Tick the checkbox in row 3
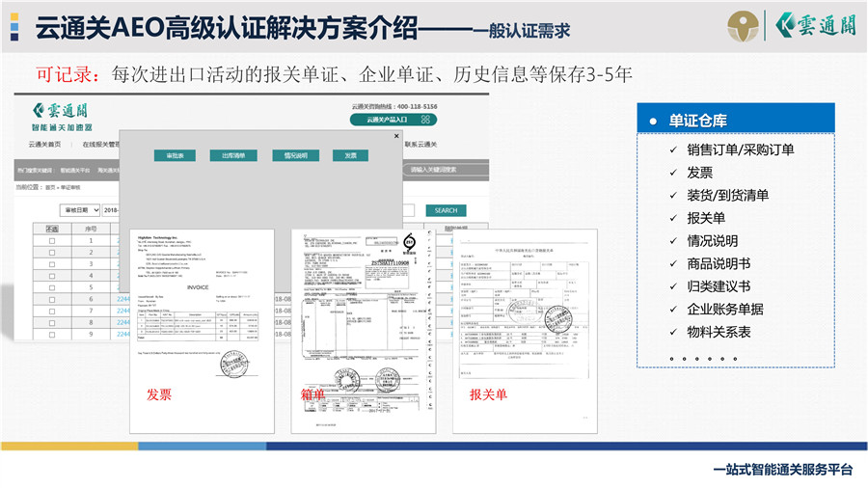 coord(52,264)
